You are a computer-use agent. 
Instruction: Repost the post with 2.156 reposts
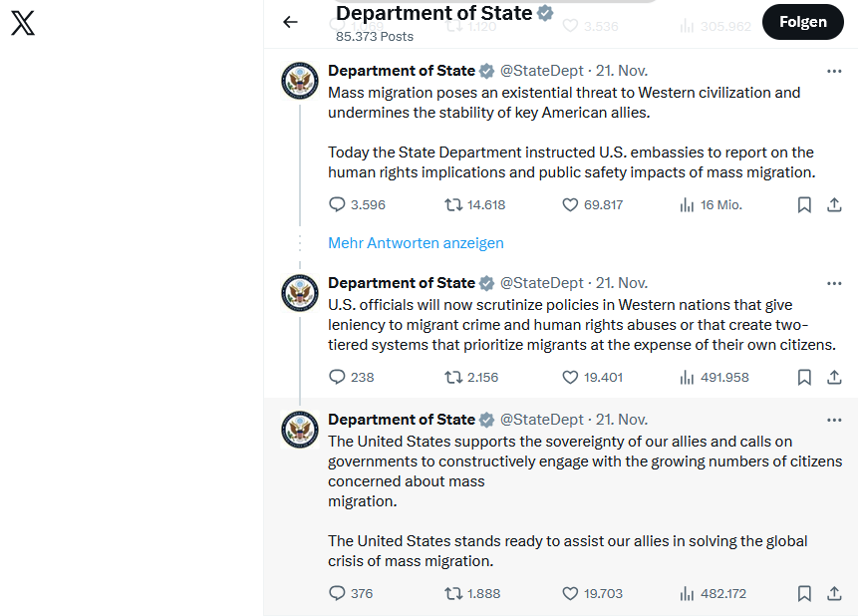(x=453, y=378)
